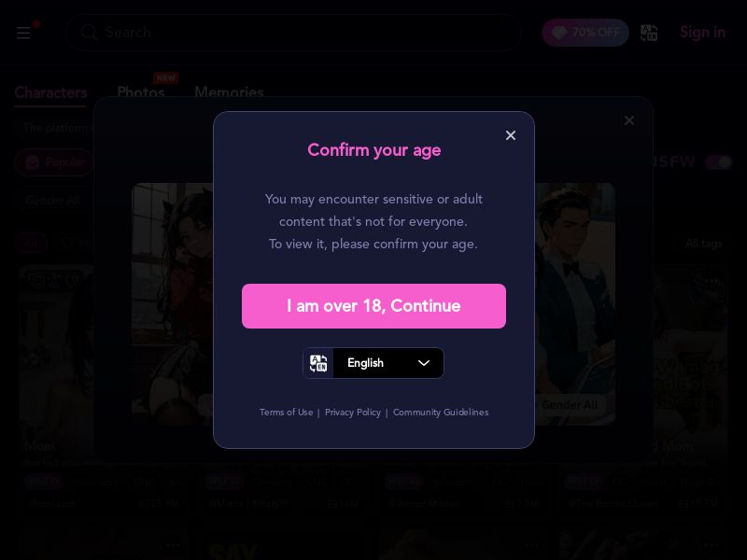Image resolution: width=747 pixels, height=560 pixels.
Task: Switch to the Photos tab
Action: (x=141, y=91)
